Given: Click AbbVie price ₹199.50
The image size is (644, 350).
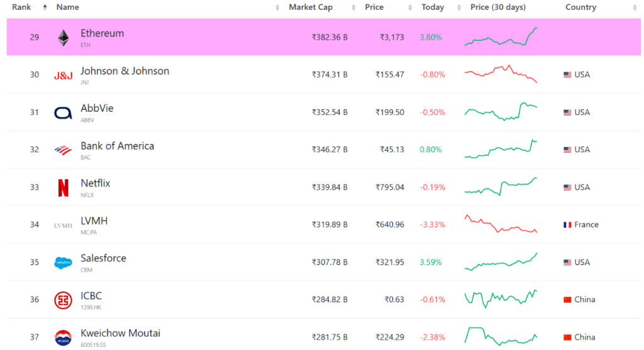Looking at the screenshot, I should (390, 112).
